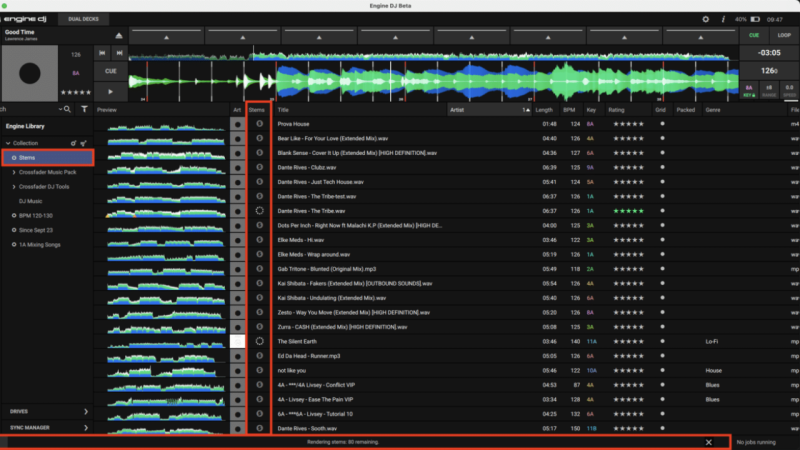Click the deck album art disc

coord(30,73)
